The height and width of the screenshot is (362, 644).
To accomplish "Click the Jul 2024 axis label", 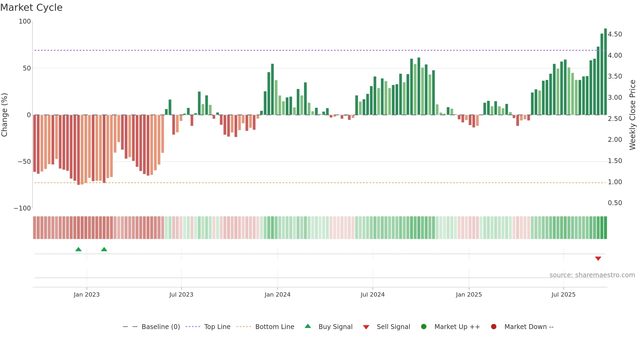I will point(373,294).
